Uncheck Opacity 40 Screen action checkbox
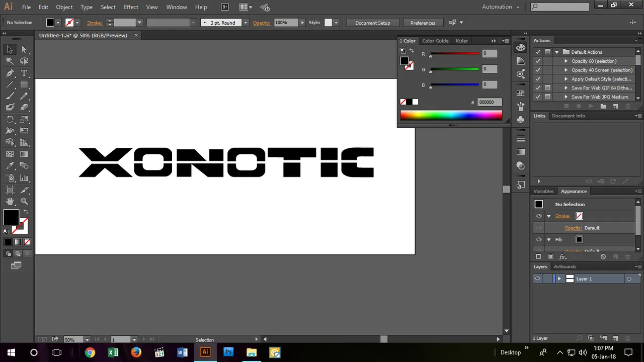The height and width of the screenshot is (362, 644). pyautogui.click(x=538, y=70)
